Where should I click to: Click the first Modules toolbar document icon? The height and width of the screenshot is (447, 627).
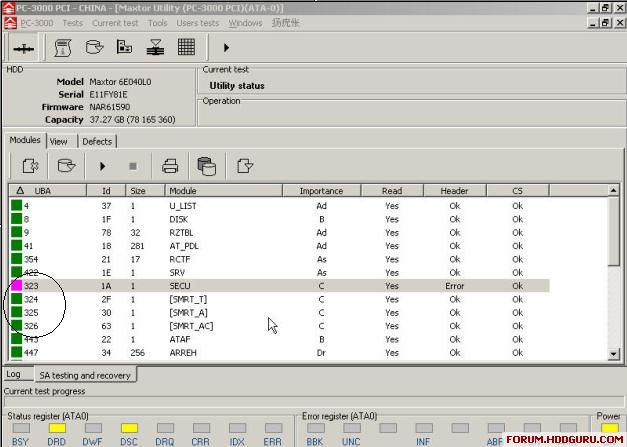[x=30, y=166]
